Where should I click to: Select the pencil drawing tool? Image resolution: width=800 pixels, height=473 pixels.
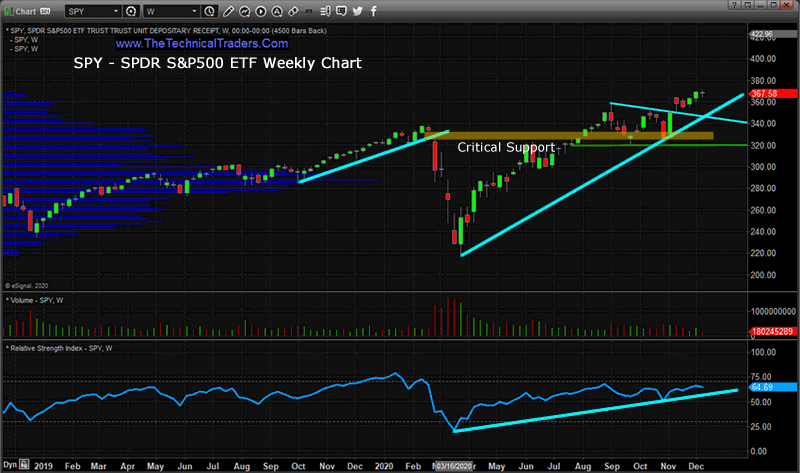228,11
